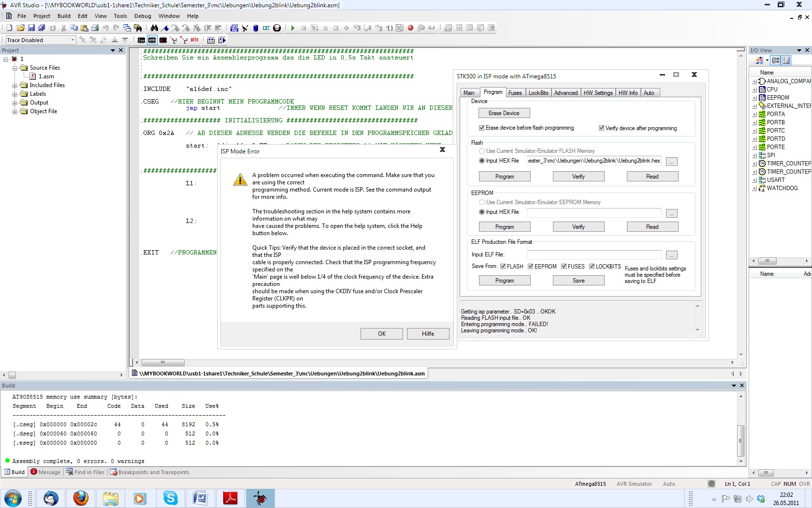Open the Debug menu
The image size is (812, 508).
point(143,16)
